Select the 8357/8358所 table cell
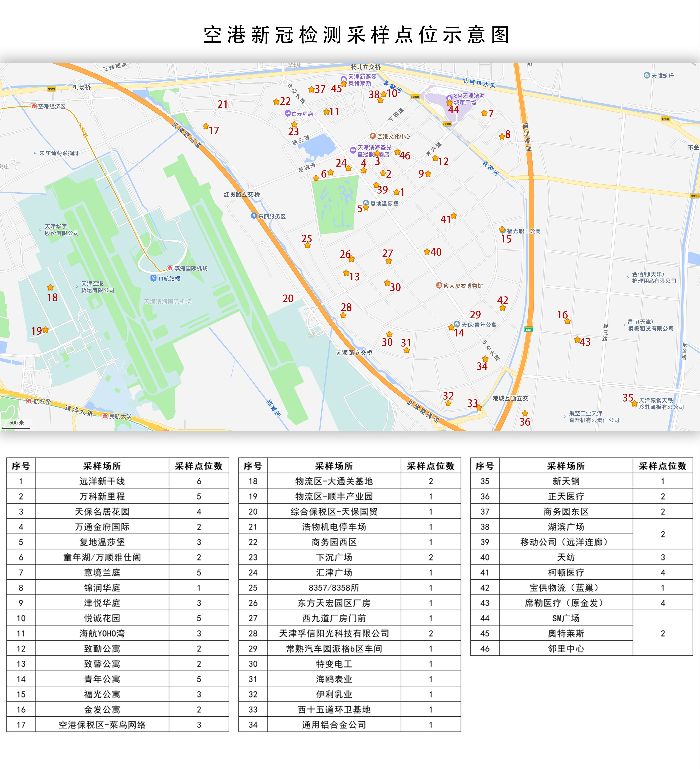700x769 pixels. click(334, 587)
